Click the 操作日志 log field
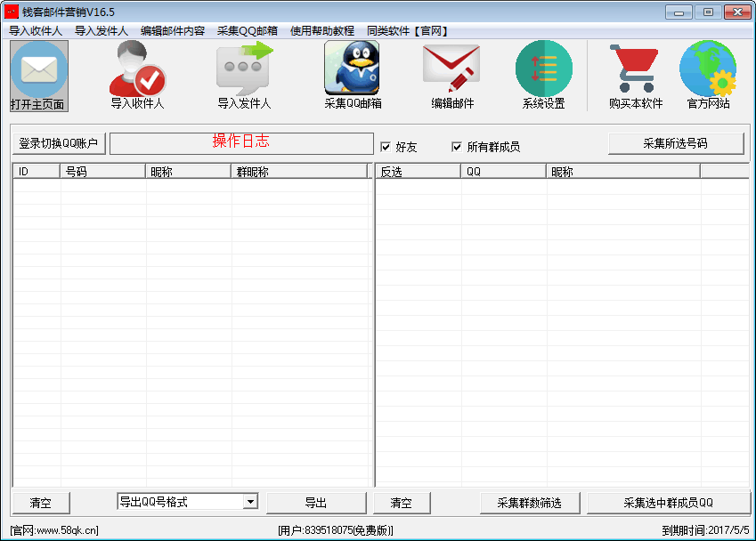This screenshot has height=541, width=756. [x=241, y=143]
